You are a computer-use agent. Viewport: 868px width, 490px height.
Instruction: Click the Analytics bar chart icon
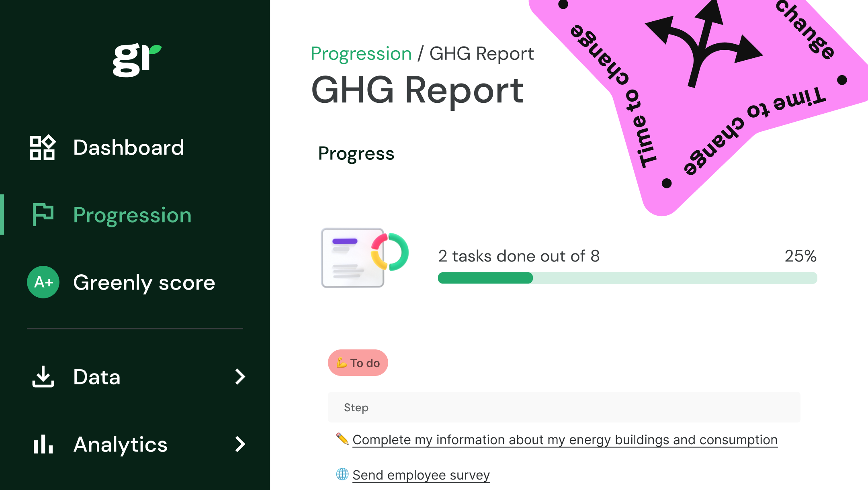(43, 444)
